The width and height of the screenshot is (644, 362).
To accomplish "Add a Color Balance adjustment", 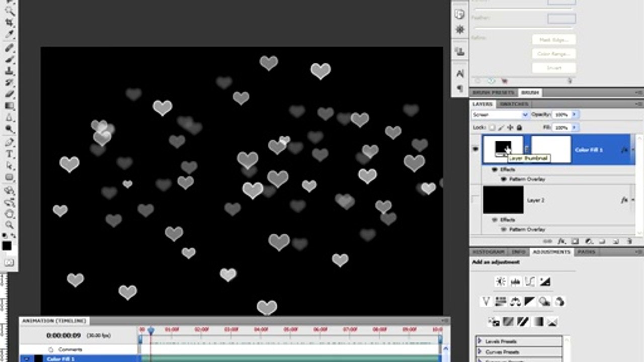I will point(515,301).
